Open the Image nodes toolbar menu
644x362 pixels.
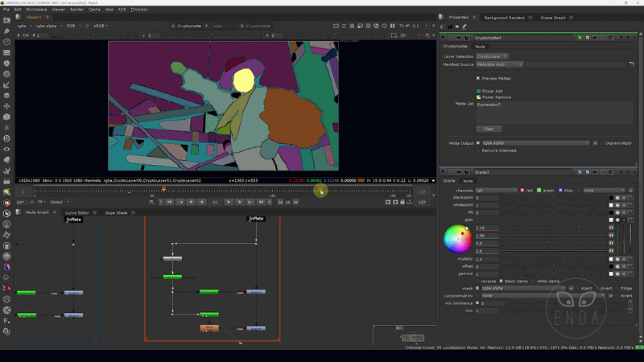[x=6, y=20]
